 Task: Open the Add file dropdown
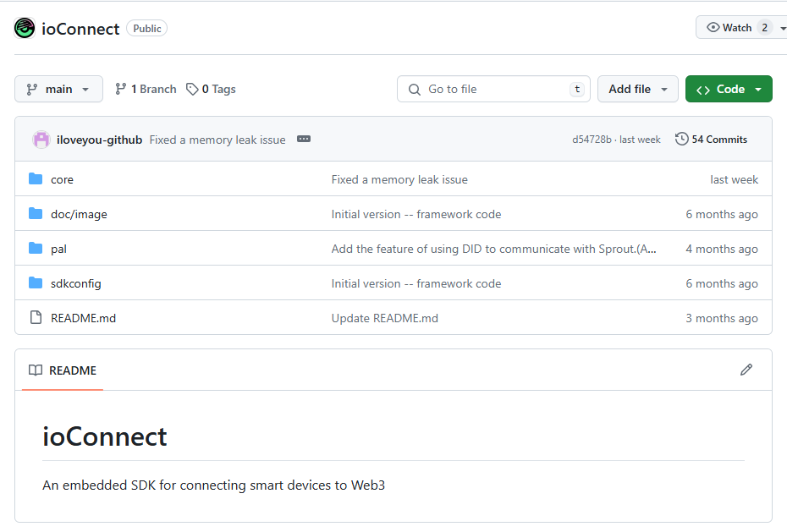pos(637,90)
